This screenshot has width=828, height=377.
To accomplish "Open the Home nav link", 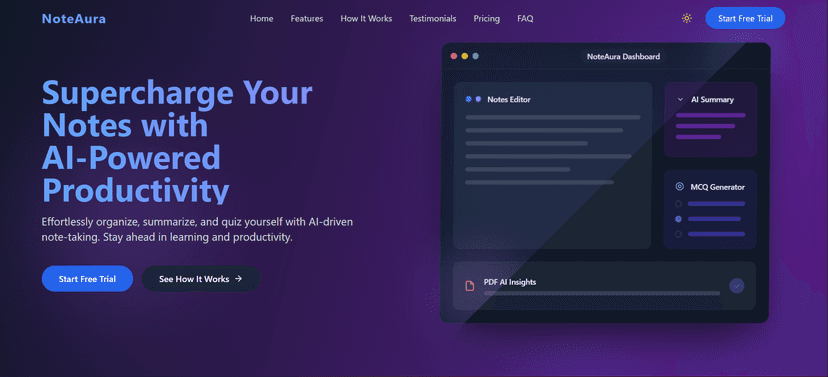I will coord(261,18).
